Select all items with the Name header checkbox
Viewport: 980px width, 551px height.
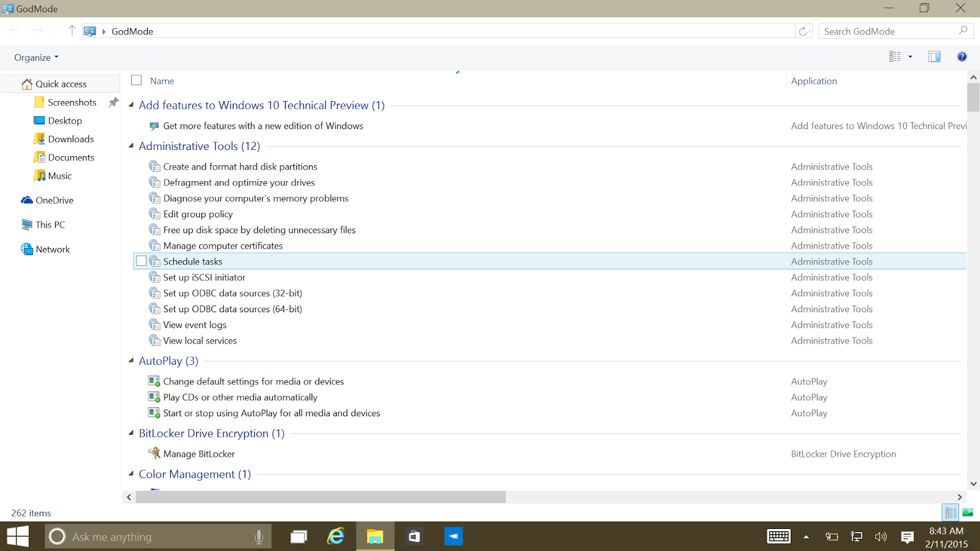point(135,80)
